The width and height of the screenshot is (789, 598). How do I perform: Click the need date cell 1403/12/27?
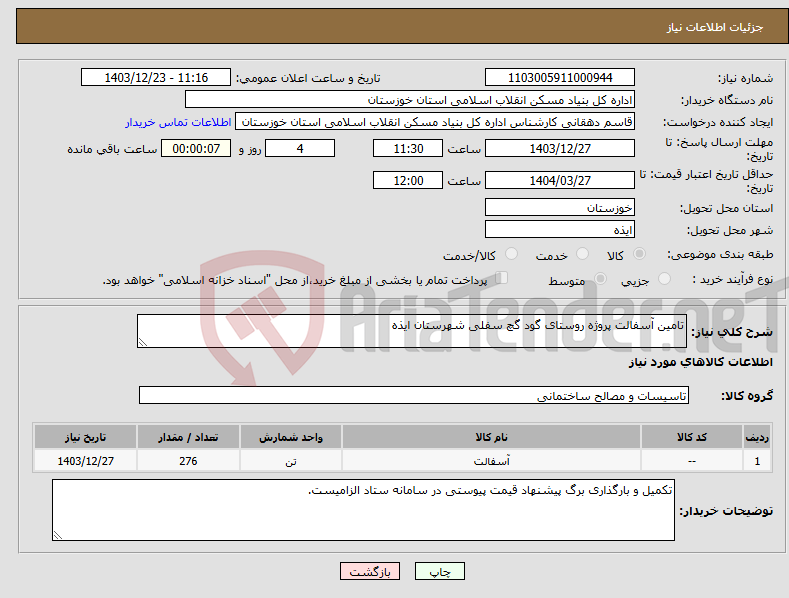point(86,461)
